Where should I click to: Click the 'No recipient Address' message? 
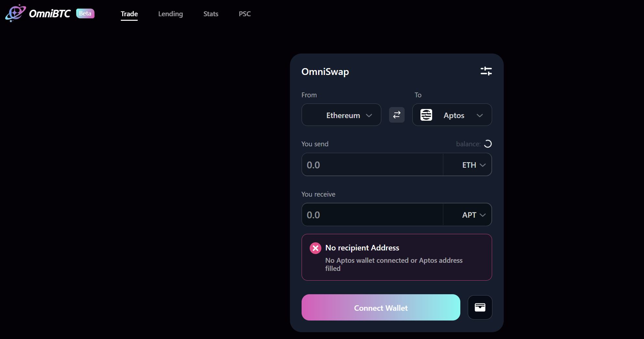point(362,248)
